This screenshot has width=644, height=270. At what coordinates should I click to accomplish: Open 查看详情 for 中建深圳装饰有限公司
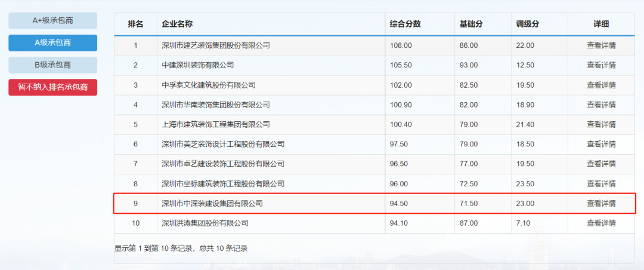601,65
